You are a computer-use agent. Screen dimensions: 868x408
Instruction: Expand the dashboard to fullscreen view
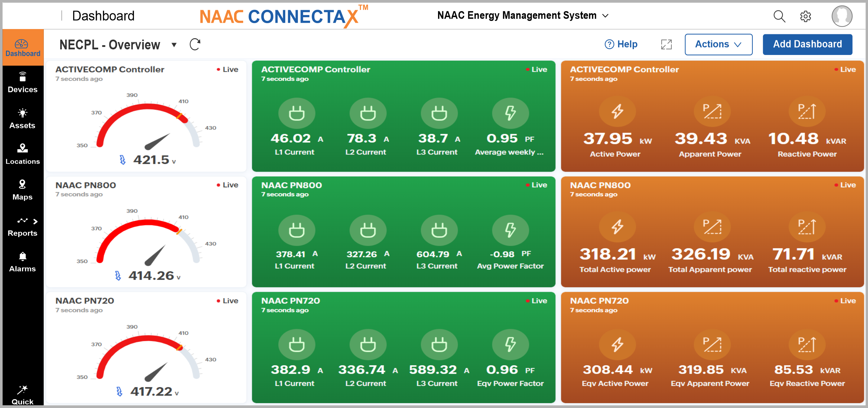666,44
